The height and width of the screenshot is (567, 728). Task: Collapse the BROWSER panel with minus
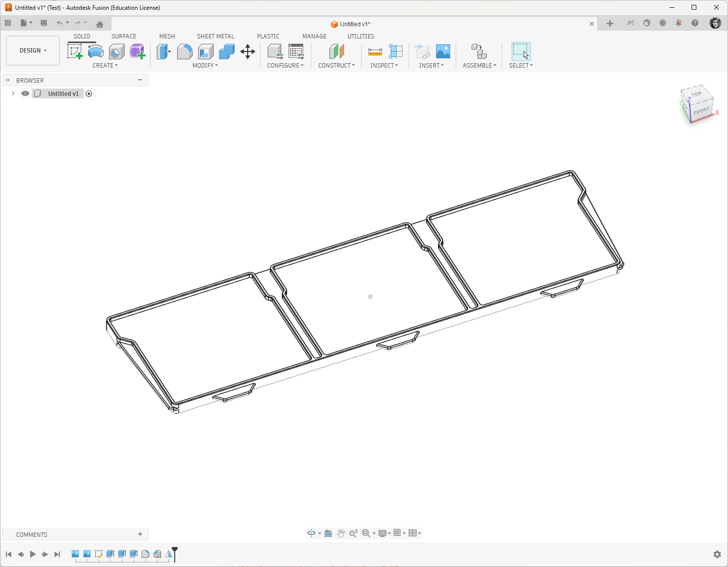(x=140, y=80)
